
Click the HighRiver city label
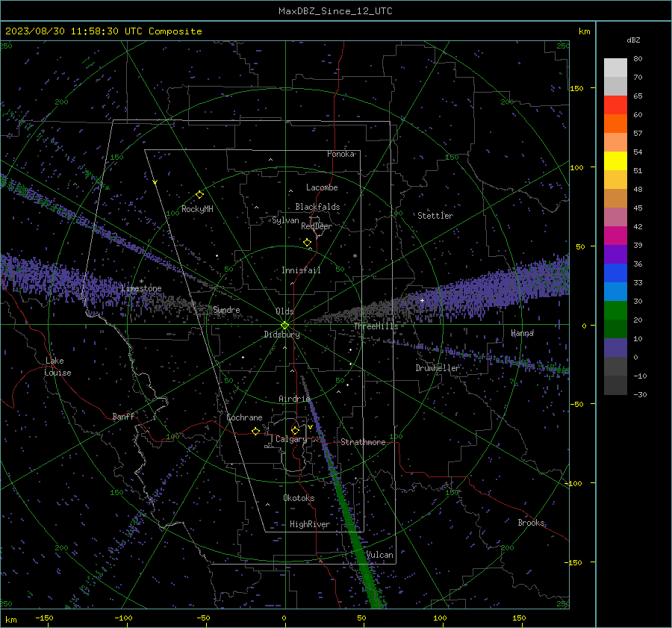(310, 524)
